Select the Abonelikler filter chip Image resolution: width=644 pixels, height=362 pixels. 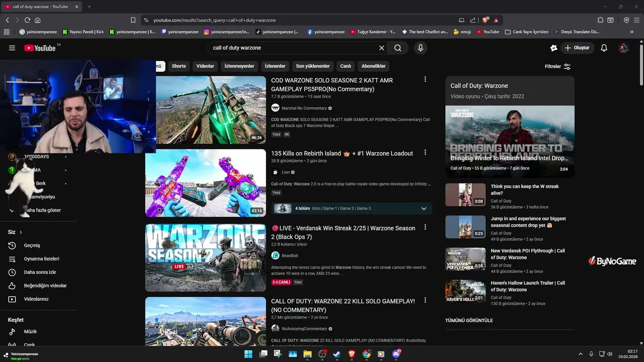(x=373, y=66)
